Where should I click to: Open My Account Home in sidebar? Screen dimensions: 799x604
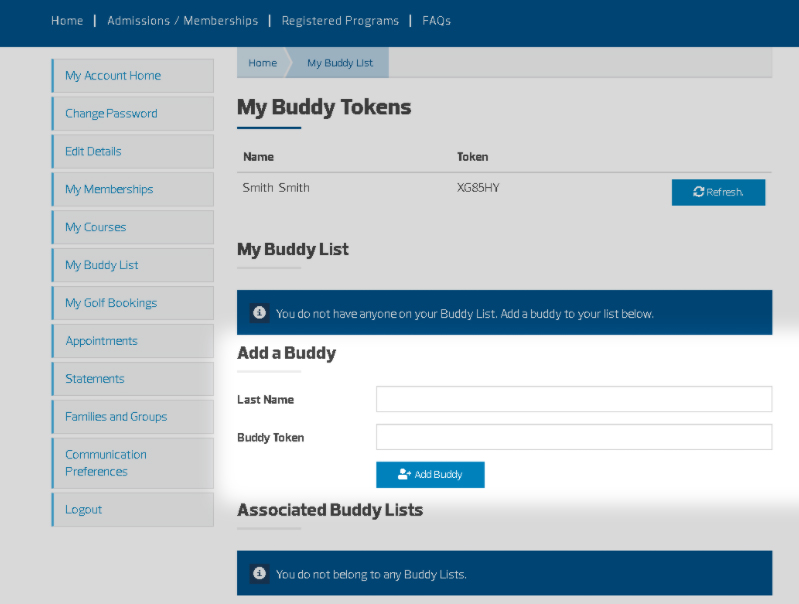tap(113, 76)
